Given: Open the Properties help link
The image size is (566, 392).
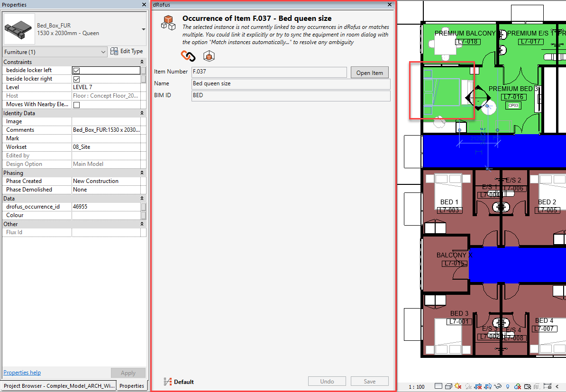Looking at the screenshot, I should 22,373.
